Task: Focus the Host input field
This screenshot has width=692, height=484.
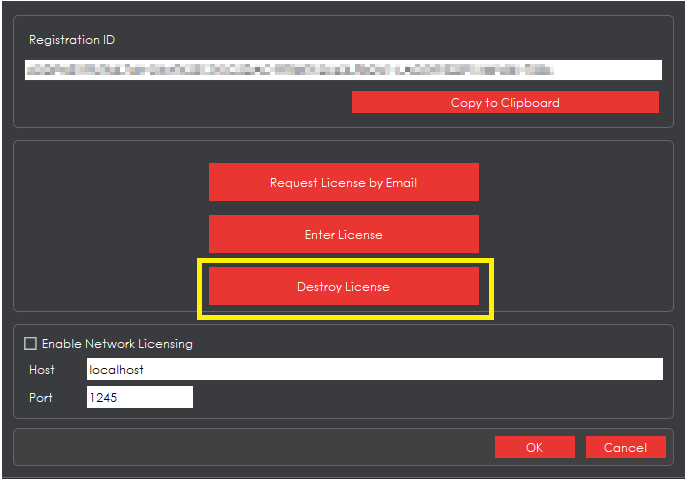Action: 374,370
